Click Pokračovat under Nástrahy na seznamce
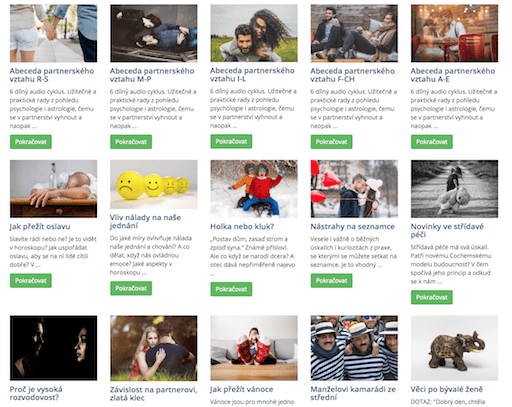512x407 pixels. click(331, 281)
